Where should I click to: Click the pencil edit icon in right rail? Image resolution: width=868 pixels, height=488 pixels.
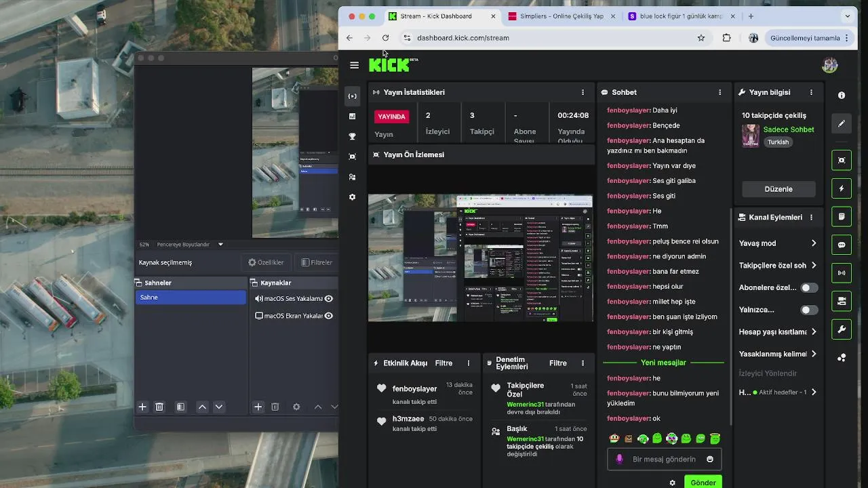click(x=842, y=124)
